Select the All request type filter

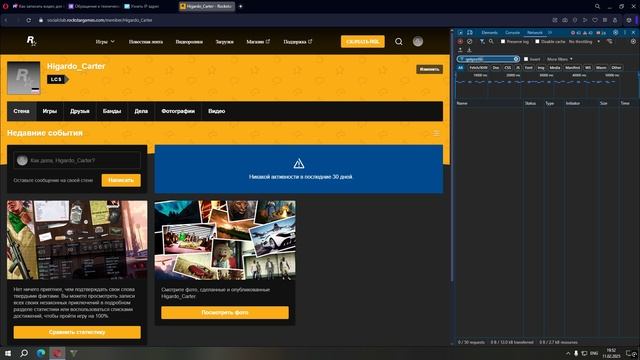[460, 68]
